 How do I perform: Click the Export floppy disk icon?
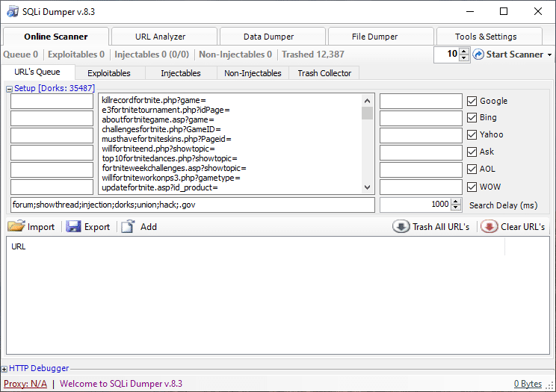(x=73, y=226)
